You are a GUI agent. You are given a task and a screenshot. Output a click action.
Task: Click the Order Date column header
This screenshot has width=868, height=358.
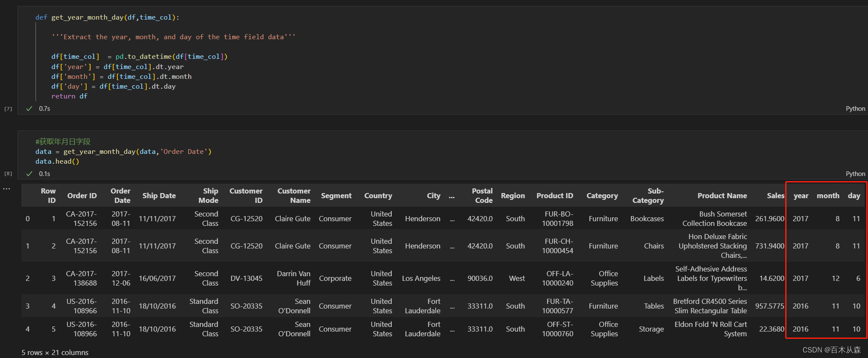(x=120, y=196)
